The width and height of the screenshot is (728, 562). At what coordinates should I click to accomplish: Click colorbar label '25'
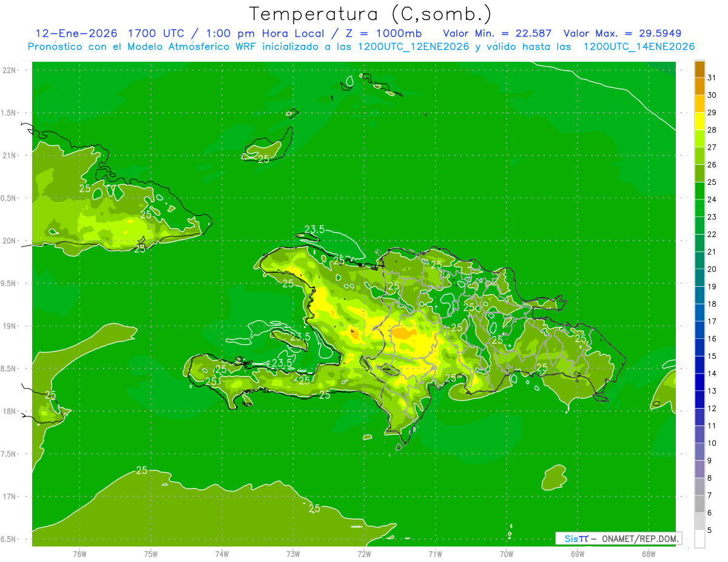pyautogui.click(x=712, y=182)
